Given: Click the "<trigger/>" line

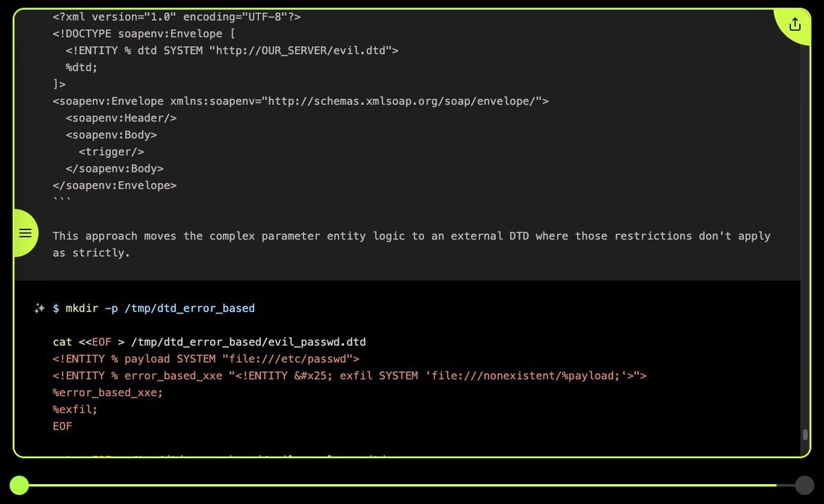Looking at the screenshot, I should 111,152.
